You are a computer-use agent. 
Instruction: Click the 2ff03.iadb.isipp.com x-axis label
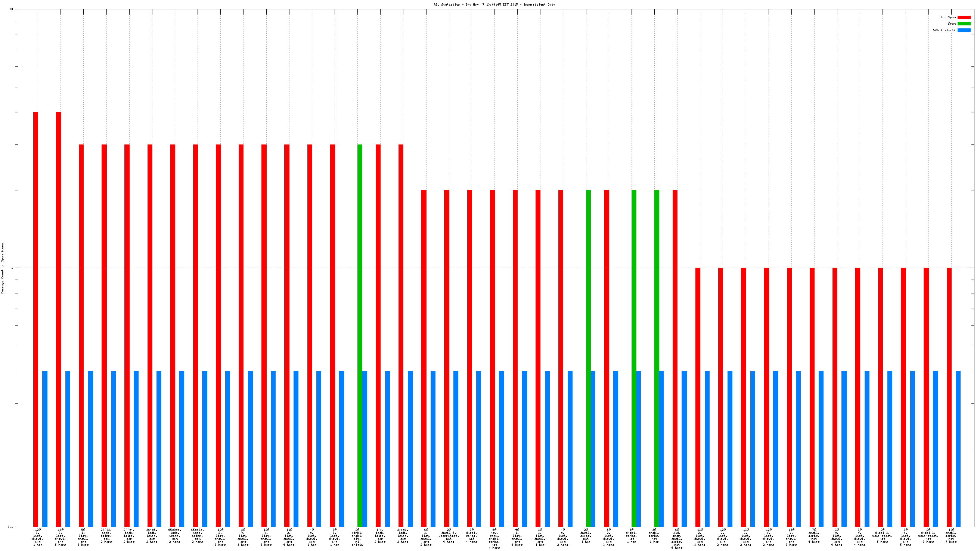point(106,535)
